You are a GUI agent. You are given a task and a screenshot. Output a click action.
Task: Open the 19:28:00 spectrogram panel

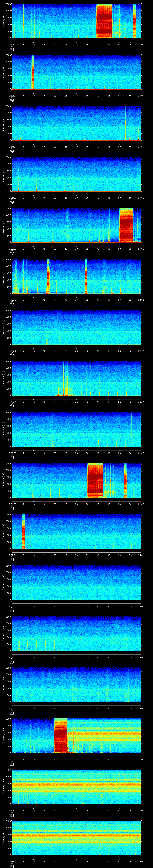click(76, 327)
